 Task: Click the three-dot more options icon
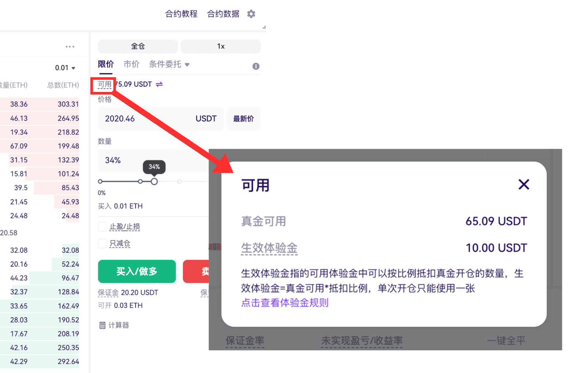coord(70,47)
